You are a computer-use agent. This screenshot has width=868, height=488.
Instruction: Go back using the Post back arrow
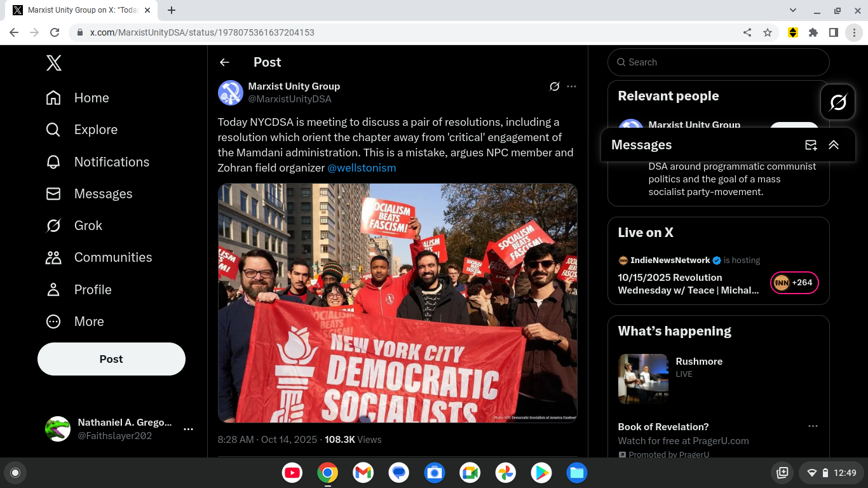[x=224, y=62]
